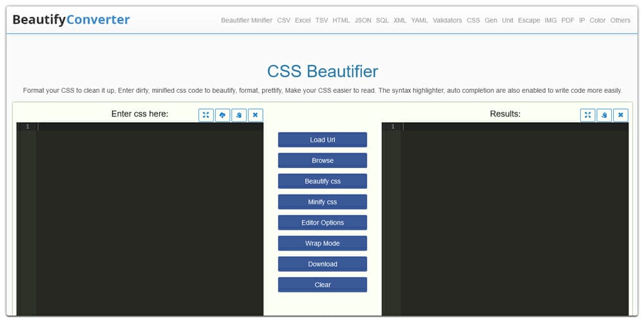Open the HTML menu

point(341,20)
